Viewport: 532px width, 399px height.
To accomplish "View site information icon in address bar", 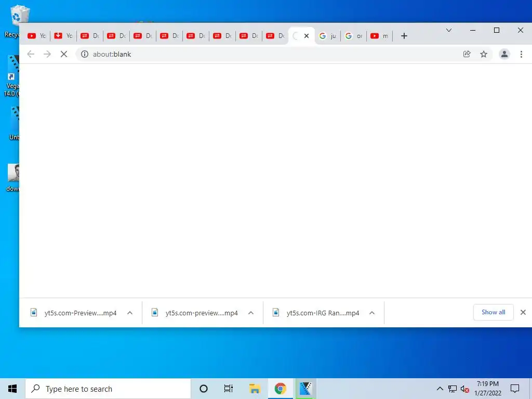I will click(x=85, y=54).
